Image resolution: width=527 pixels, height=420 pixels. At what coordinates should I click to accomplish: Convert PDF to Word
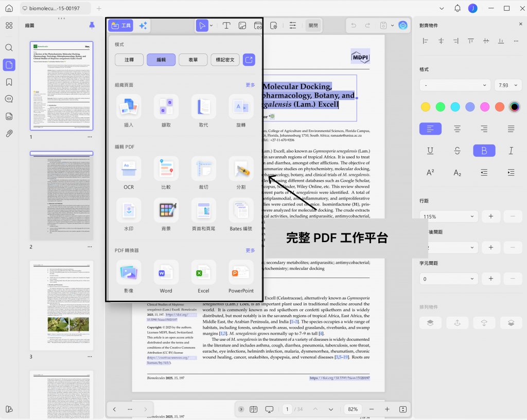(x=166, y=277)
